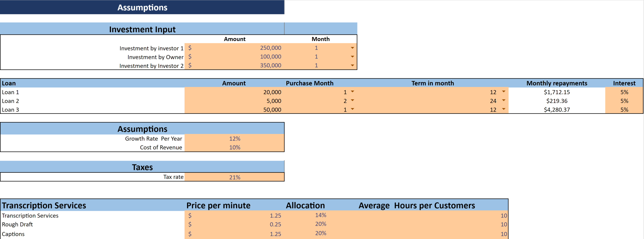Screen dimensions: 644x239
Task: Open Month dropdown for Investment by investor 1
Action: [x=352, y=48]
